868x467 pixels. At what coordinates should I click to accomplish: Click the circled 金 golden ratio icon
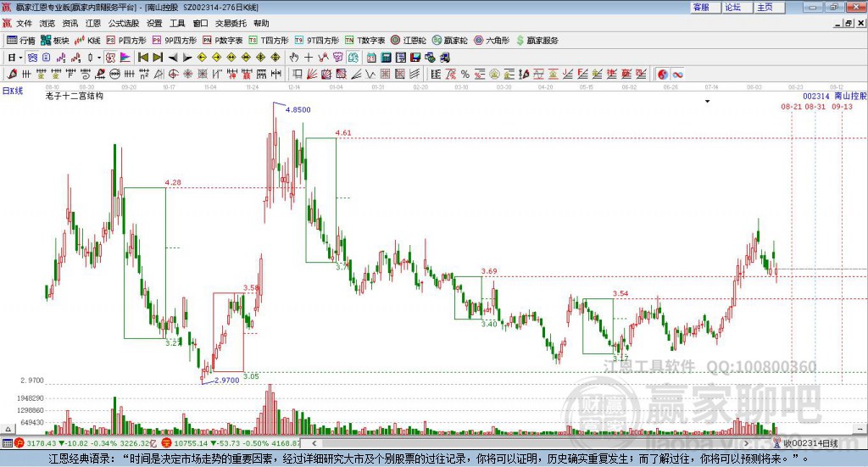(494, 74)
